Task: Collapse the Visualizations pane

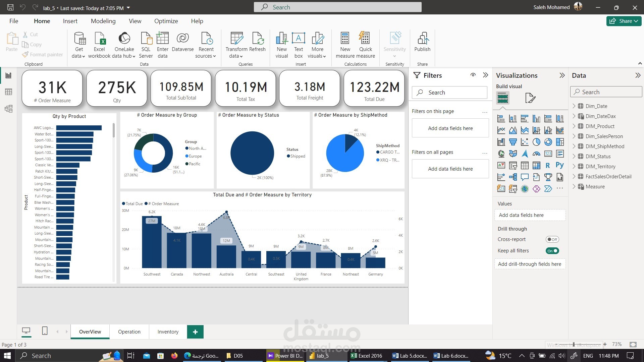Action: [562, 75]
